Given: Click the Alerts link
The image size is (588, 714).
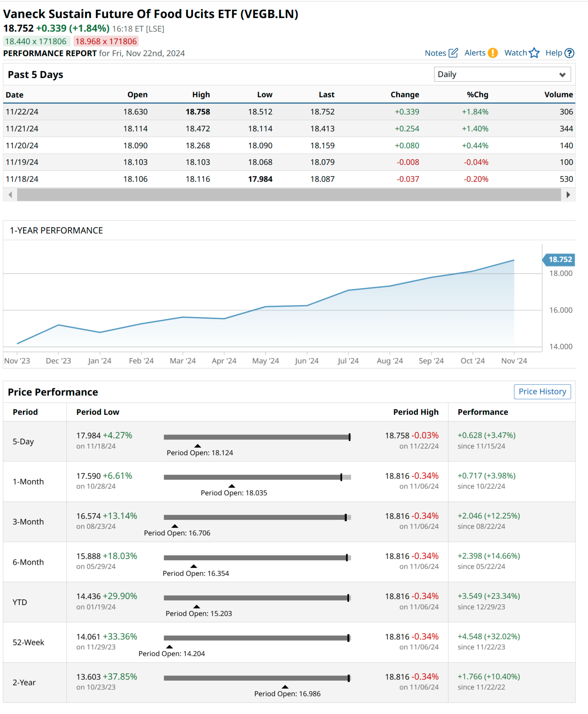Looking at the screenshot, I should [475, 53].
